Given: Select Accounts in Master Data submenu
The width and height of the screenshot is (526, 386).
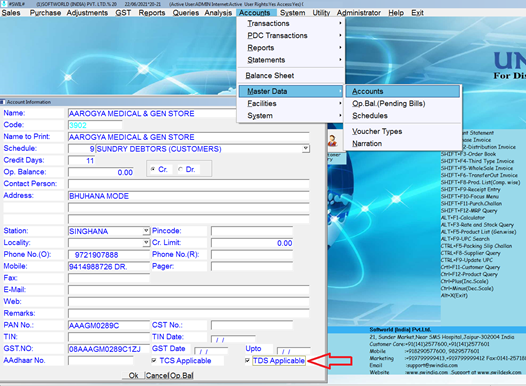Looking at the screenshot, I should (x=403, y=91).
